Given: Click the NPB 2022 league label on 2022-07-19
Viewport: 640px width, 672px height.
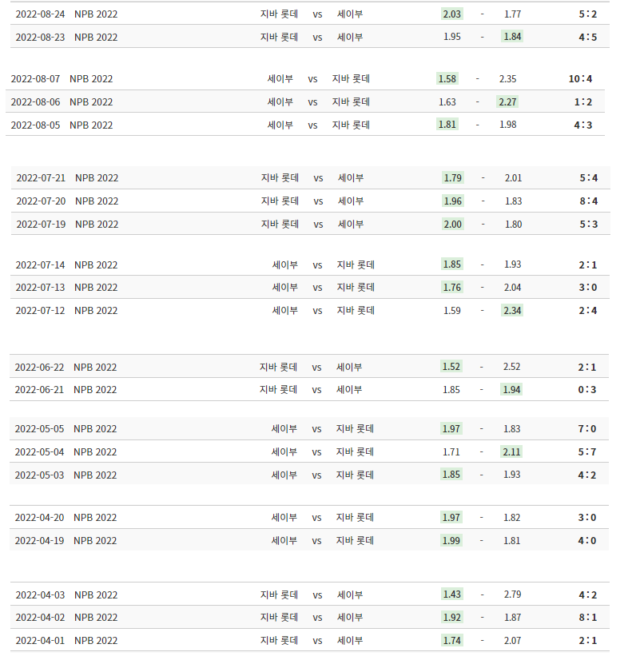Looking at the screenshot, I should (x=97, y=225).
